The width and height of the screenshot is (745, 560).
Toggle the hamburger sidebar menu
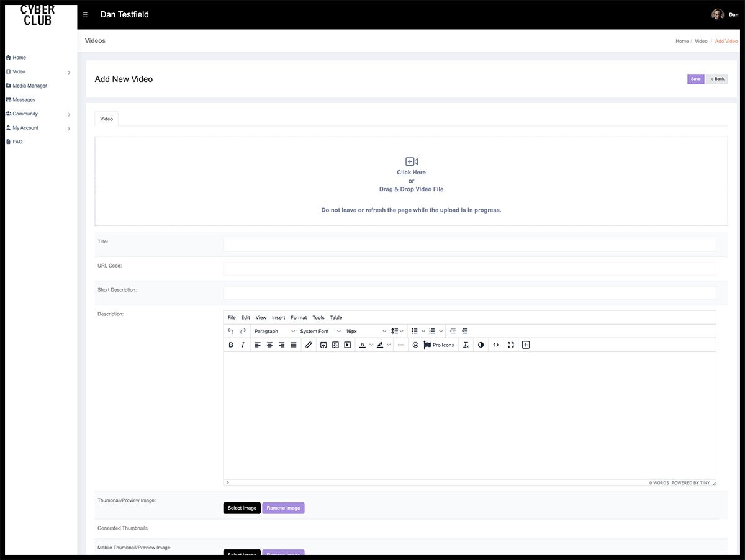pos(86,14)
